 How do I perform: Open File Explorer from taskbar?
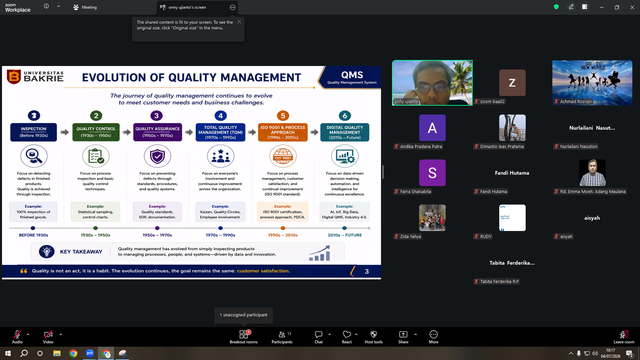click(57, 353)
